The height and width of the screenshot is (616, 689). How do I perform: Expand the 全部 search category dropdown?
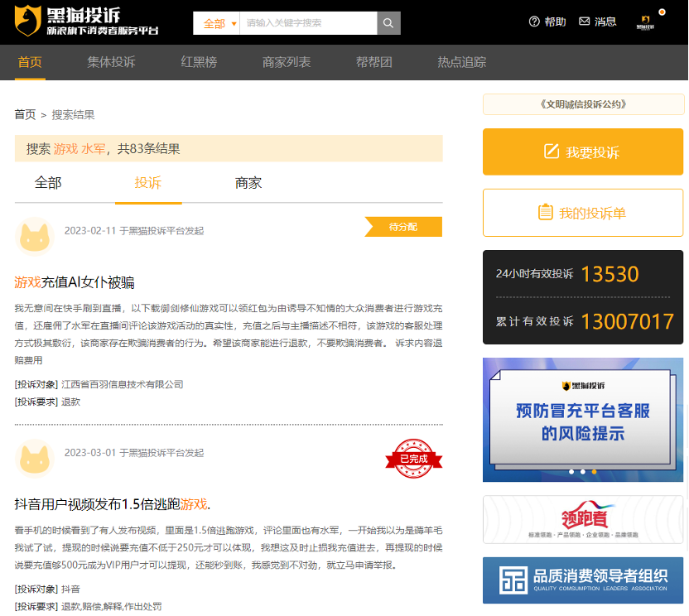pyautogui.click(x=217, y=23)
